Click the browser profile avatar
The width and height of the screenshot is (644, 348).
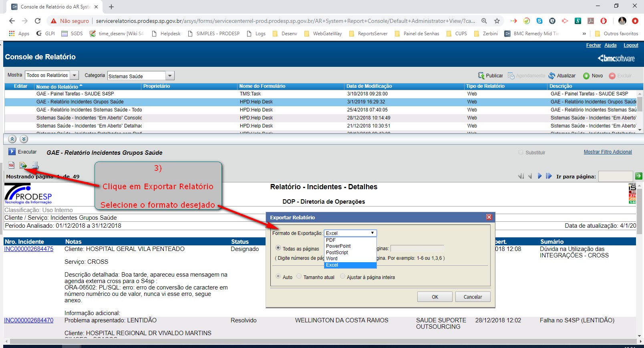622,21
